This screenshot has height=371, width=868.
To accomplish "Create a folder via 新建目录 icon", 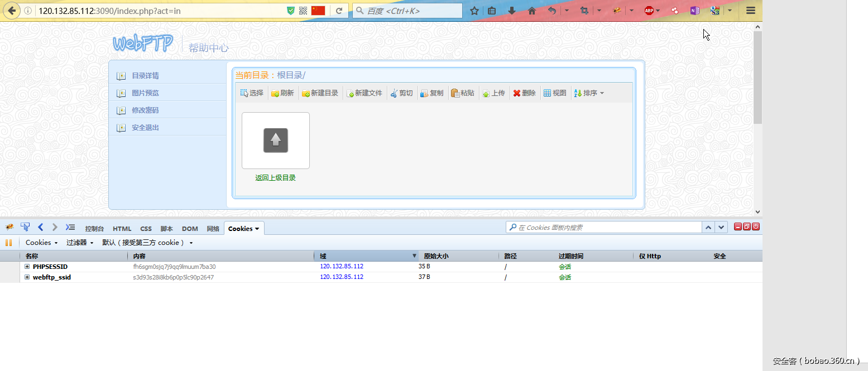I will (x=319, y=93).
